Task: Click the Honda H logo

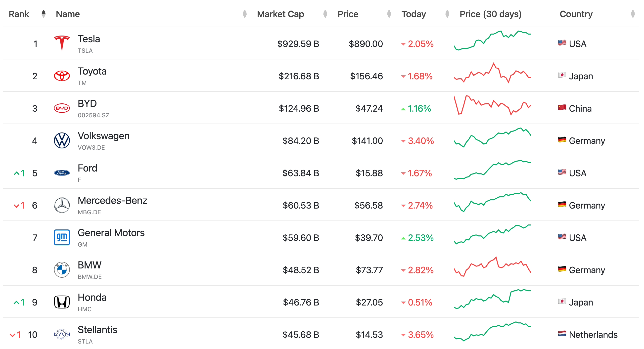Action: tap(62, 302)
